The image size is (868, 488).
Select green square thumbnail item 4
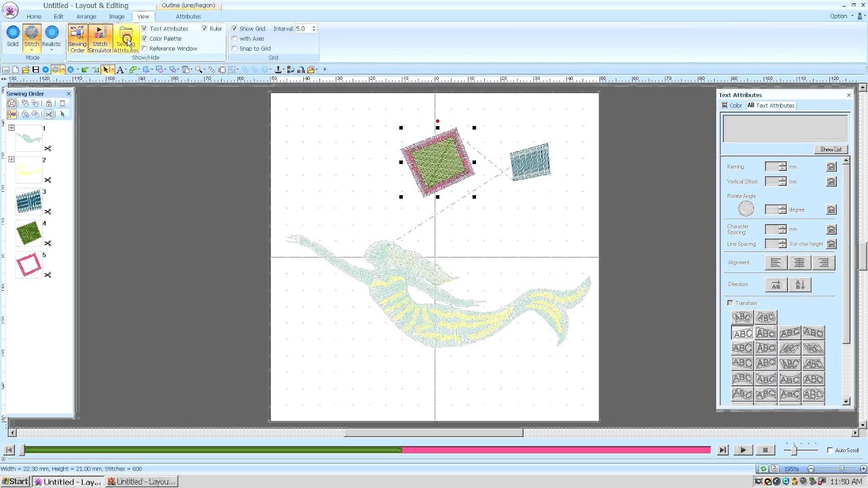coord(28,233)
